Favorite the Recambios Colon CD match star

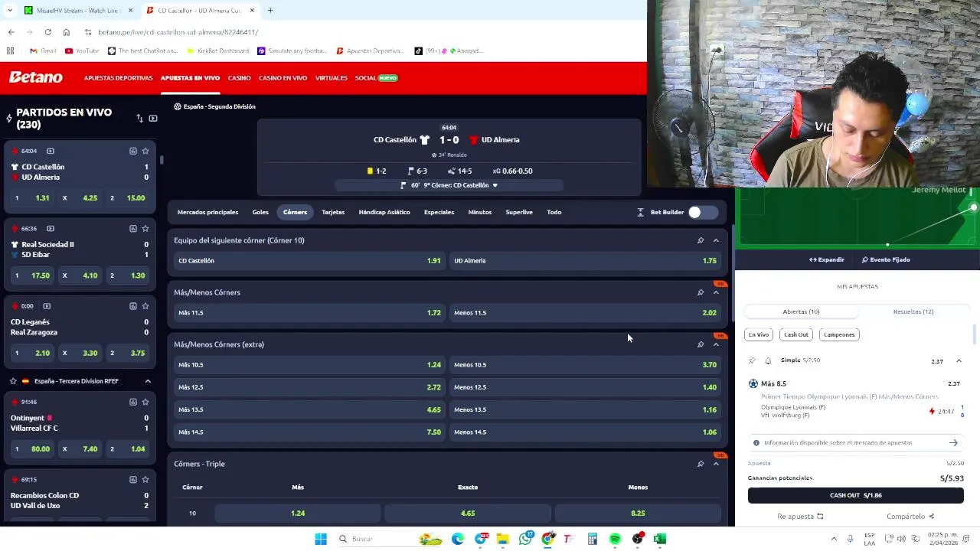click(x=145, y=480)
